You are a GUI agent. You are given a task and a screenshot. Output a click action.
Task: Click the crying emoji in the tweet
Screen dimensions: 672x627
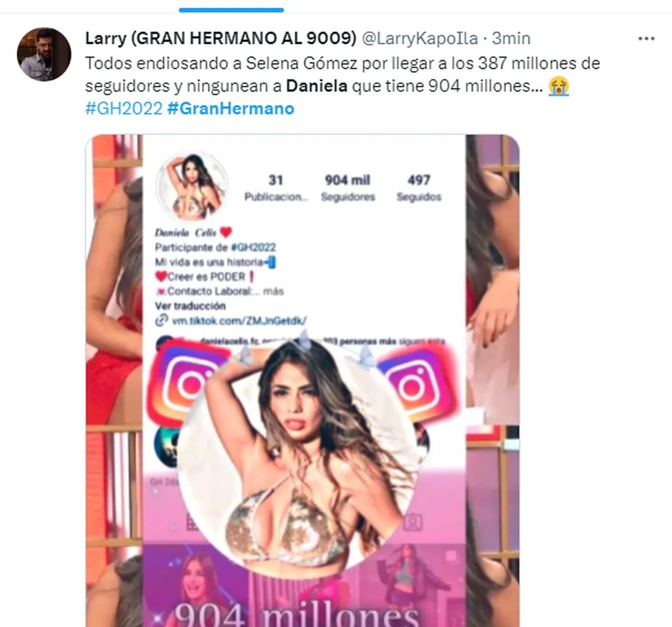(x=559, y=86)
